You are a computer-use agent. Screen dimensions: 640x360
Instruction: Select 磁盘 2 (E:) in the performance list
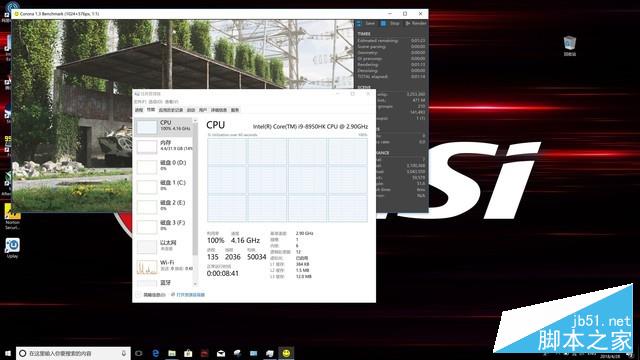coord(163,206)
